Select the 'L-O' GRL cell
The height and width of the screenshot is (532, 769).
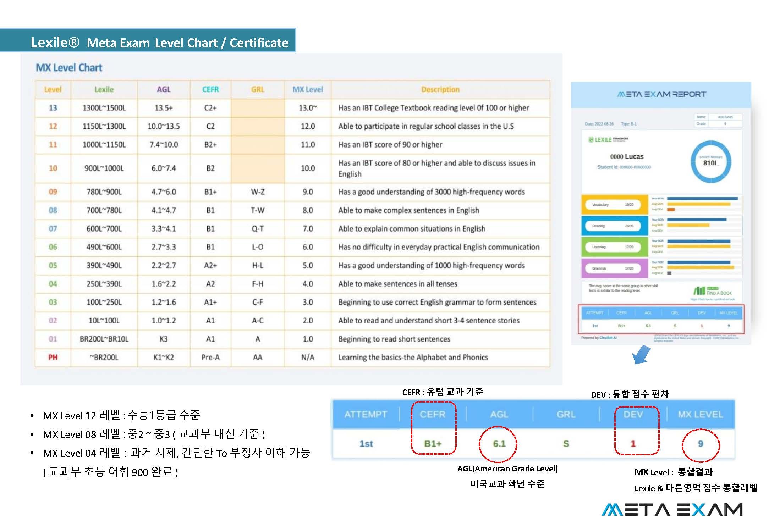(x=258, y=247)
